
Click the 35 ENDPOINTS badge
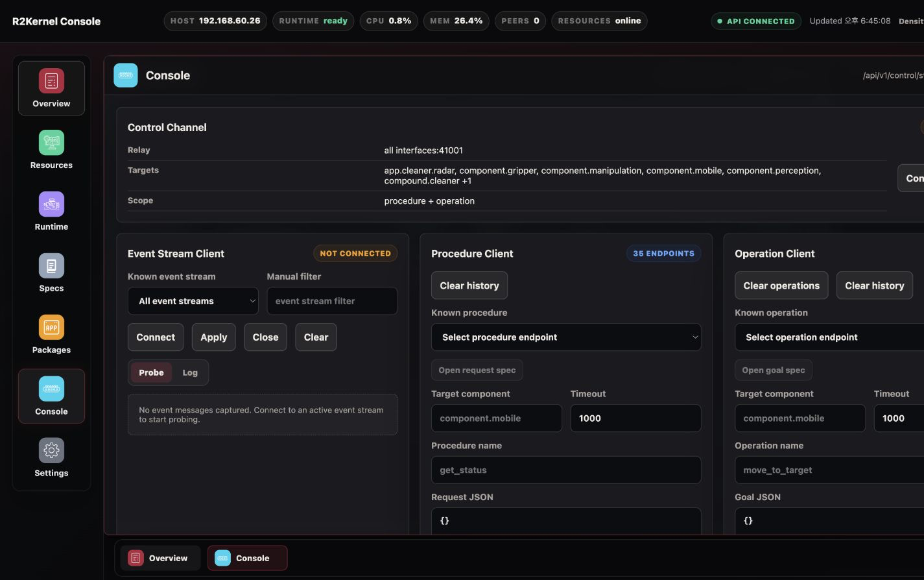[663, 254]
